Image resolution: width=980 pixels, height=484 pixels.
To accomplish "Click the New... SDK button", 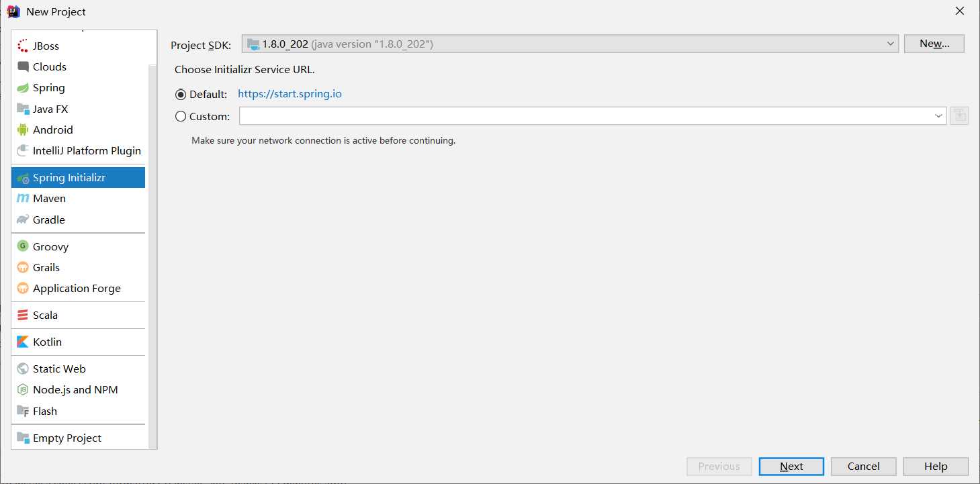I will tap(934, 44).
